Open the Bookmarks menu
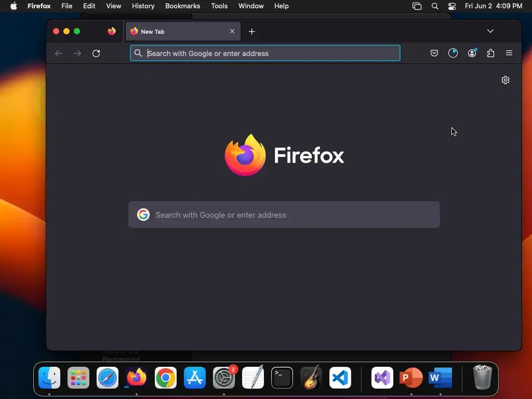The height and width of the screenshot is (399, 532). [182, 6]
